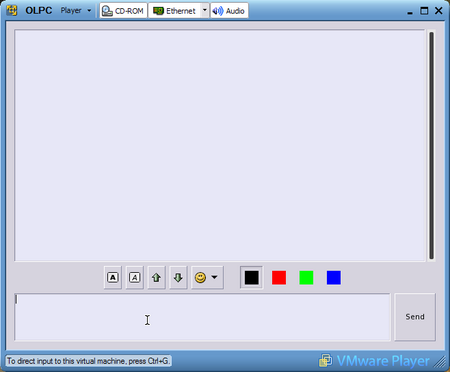Viewport: 450px width, 372px height.
Task: Increase font size with up arrow icon
Action: (x=156, y=277)
